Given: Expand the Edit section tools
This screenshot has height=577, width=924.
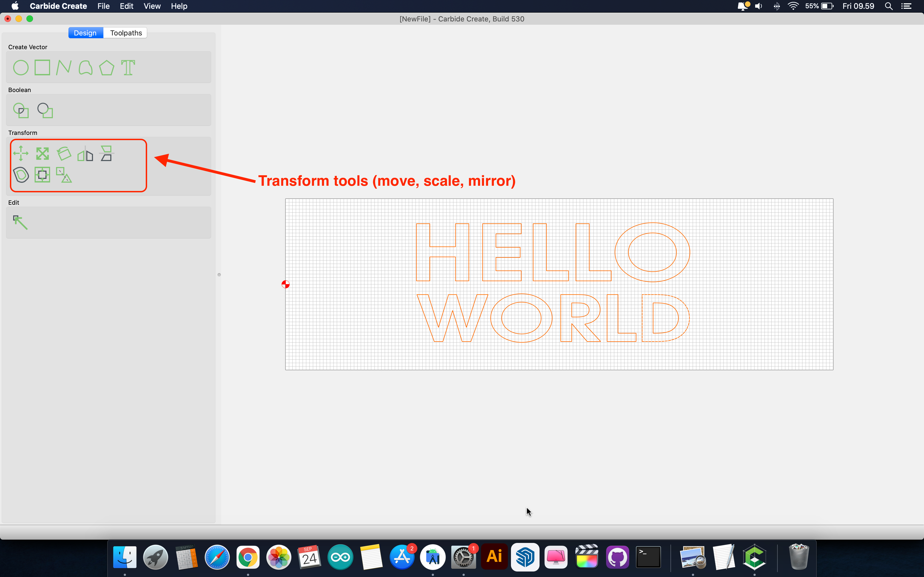Looking at the screenshot, I should 13,202.
